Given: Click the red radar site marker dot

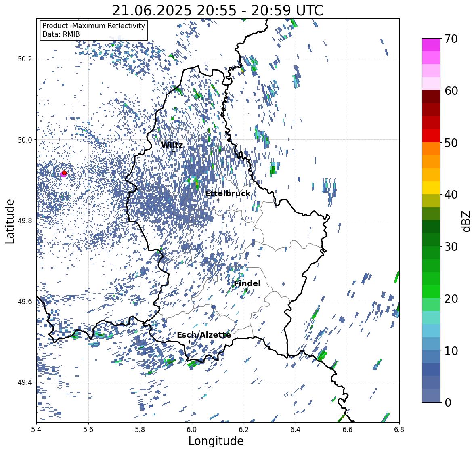Looking at the screenshot, I should click(x=64, y=173).
